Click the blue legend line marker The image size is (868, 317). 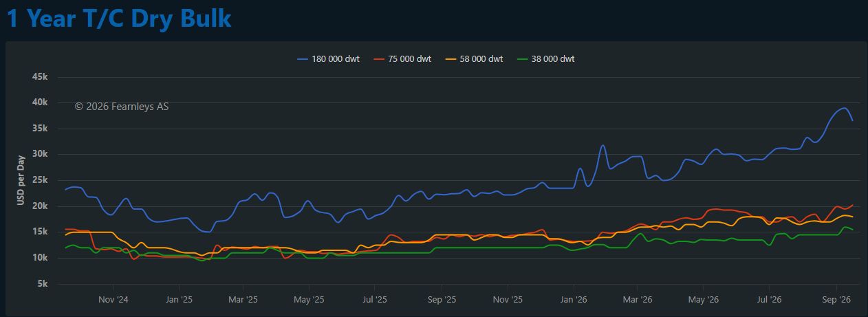click(302, 59)
